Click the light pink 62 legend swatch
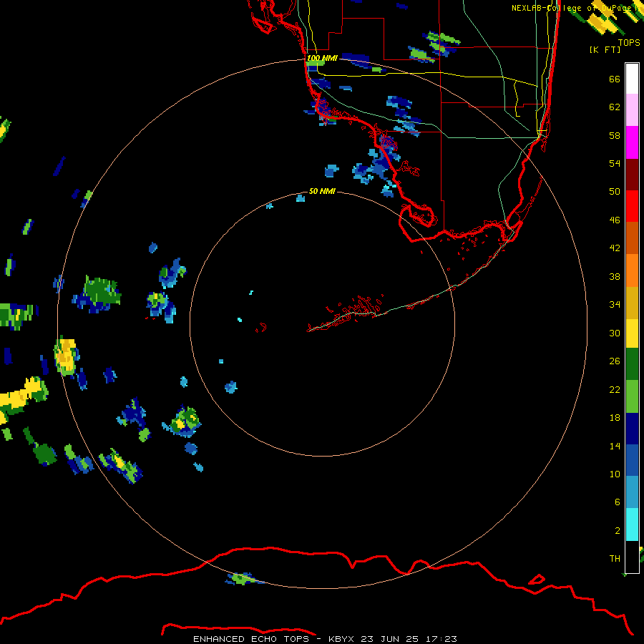644x644 pixels. tap(632, 110)
